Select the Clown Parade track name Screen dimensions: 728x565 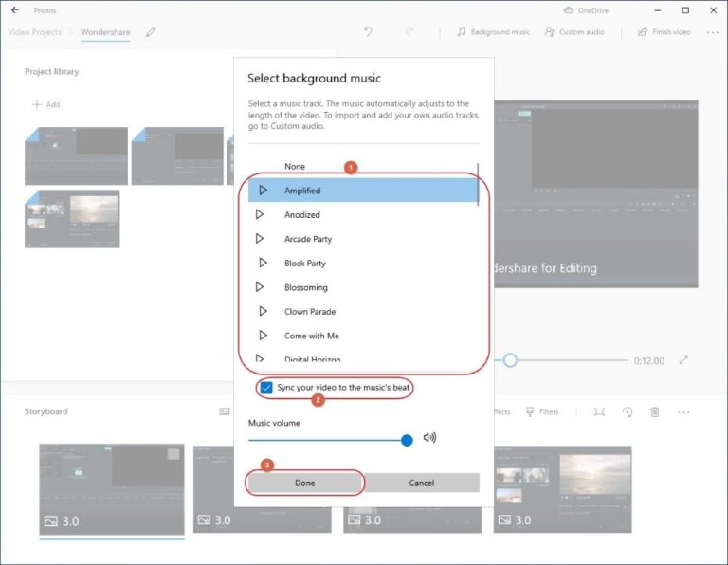[310, 312]
